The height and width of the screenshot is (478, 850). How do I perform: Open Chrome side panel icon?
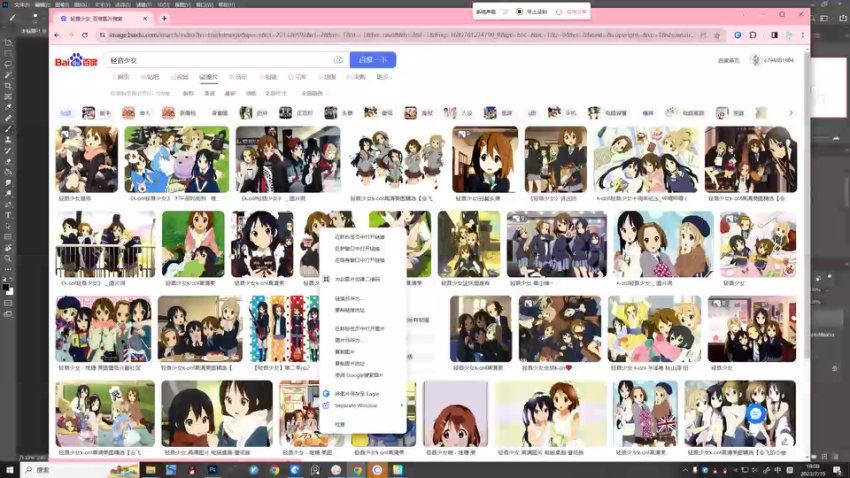coord(774,35)
